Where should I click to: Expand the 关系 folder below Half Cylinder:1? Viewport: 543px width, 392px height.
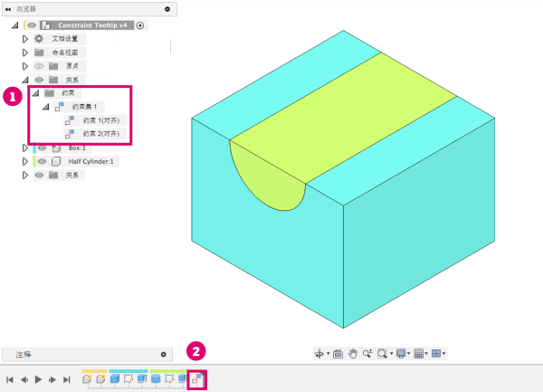[x=25, y=175]
